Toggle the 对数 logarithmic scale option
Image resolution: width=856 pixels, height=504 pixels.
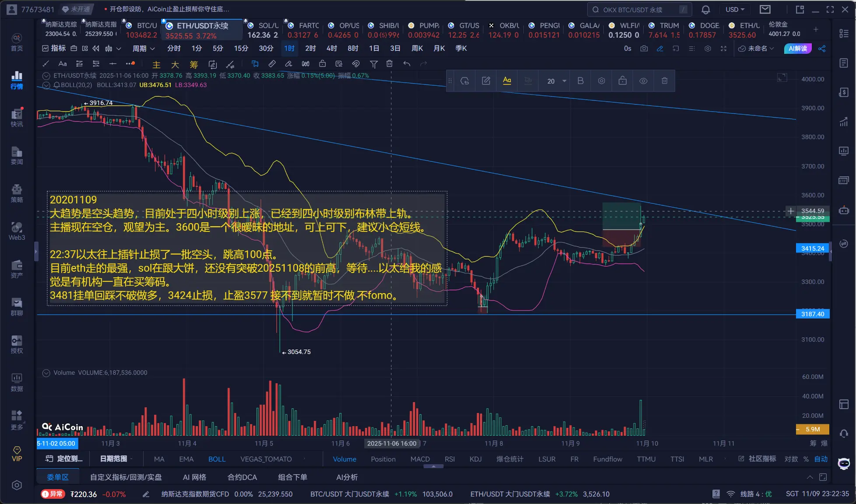click(791, 459)
